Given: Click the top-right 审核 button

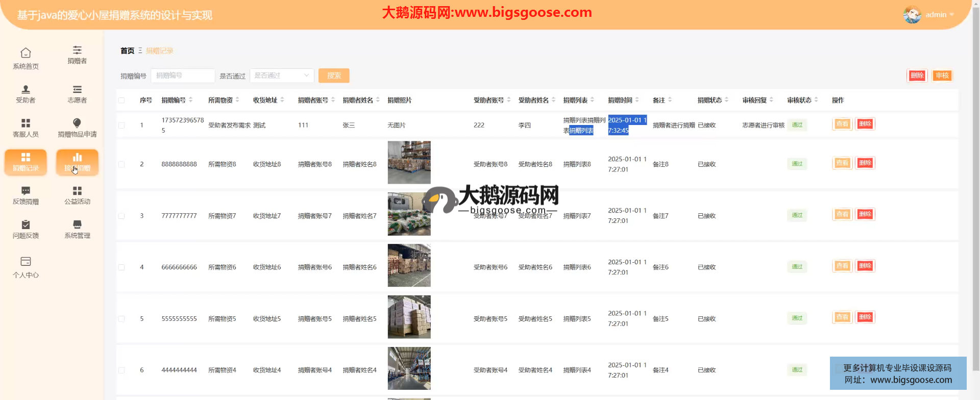Looking at the screenshot, I should coord(942,76).
